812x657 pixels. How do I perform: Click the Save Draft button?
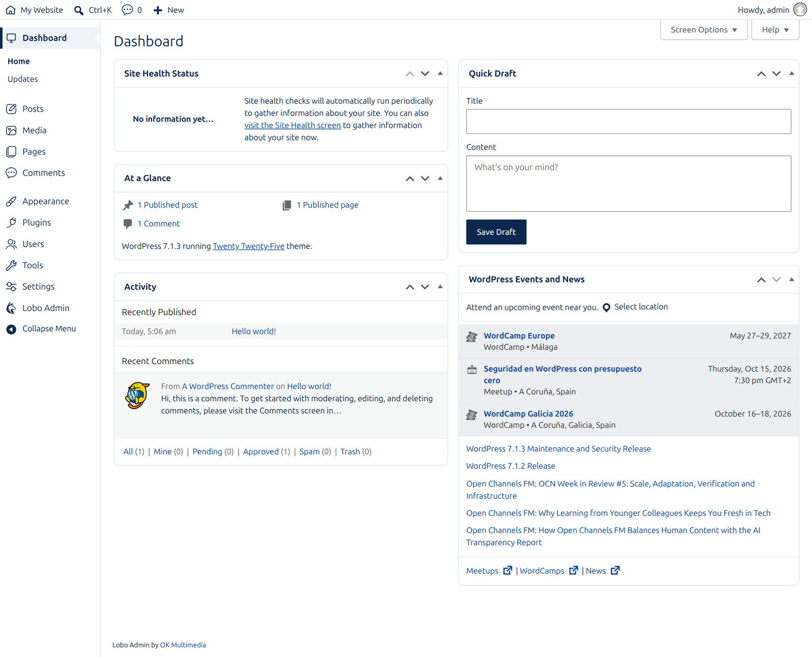click(x=496, y=232)
